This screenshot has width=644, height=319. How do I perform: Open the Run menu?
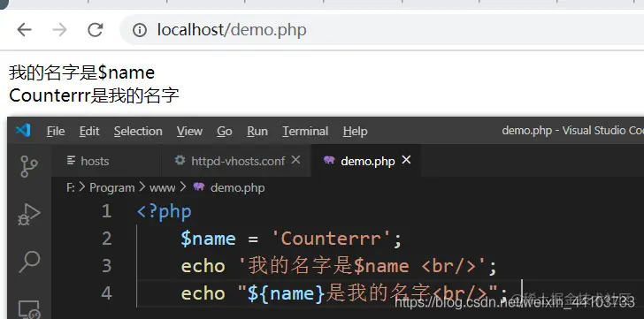(257, 131)
